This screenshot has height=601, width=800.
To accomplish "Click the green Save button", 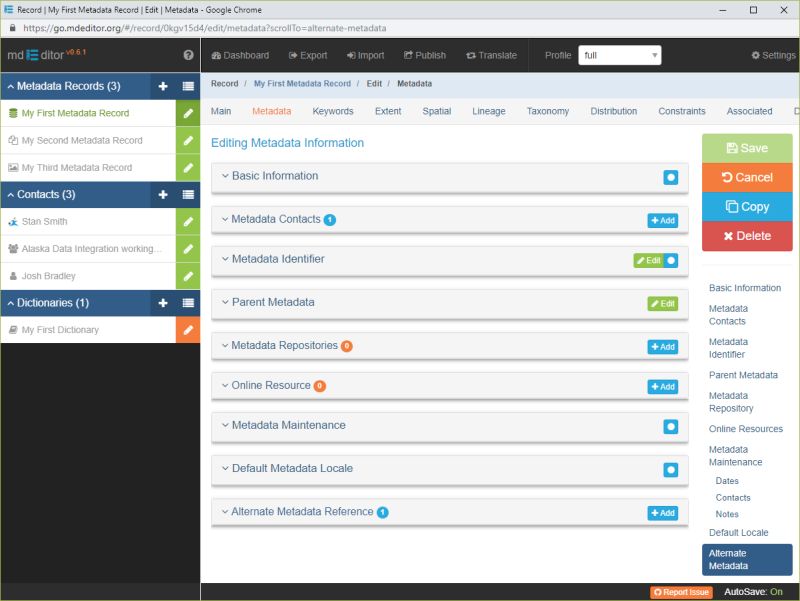I will click(747, 148).
